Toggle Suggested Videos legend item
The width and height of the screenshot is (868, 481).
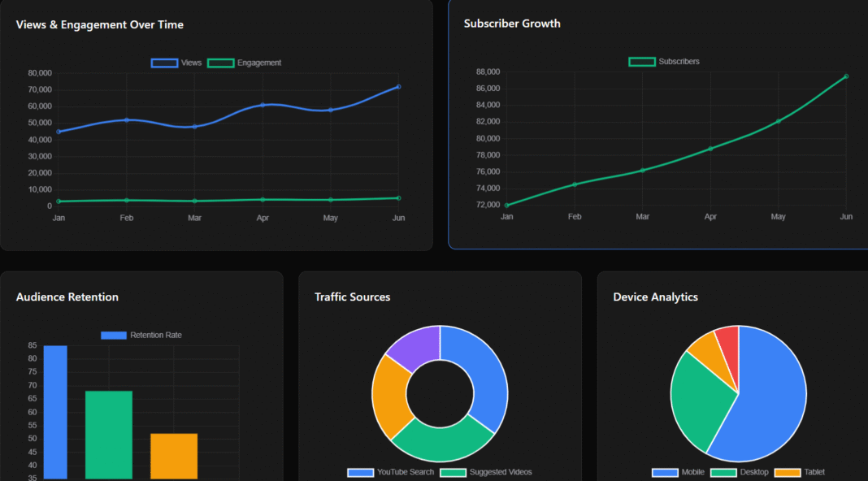pos(486,472)
